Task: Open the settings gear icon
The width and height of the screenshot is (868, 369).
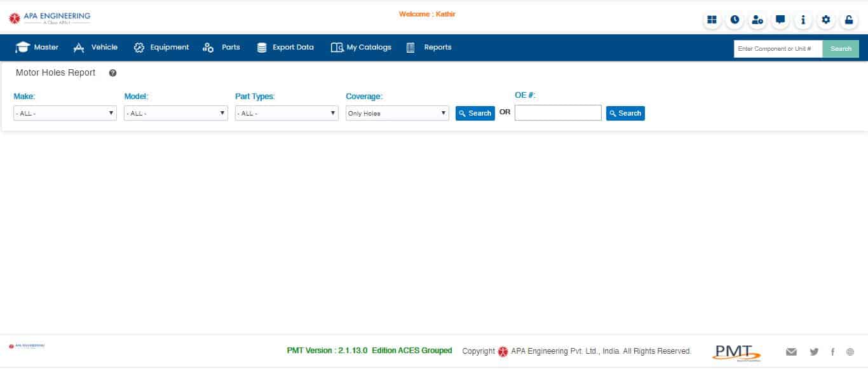Action: tap(826, 20)
